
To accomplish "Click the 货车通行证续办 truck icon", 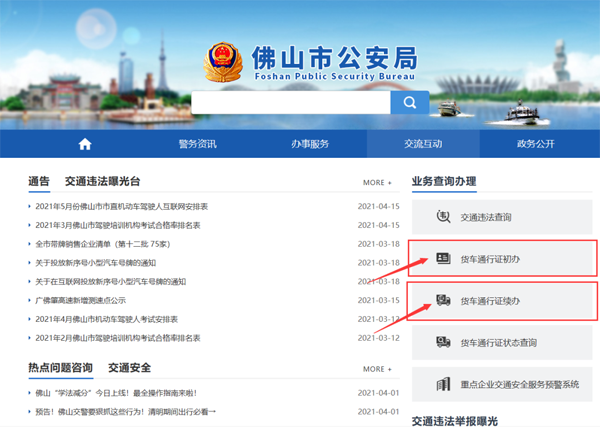I will 443,300.
